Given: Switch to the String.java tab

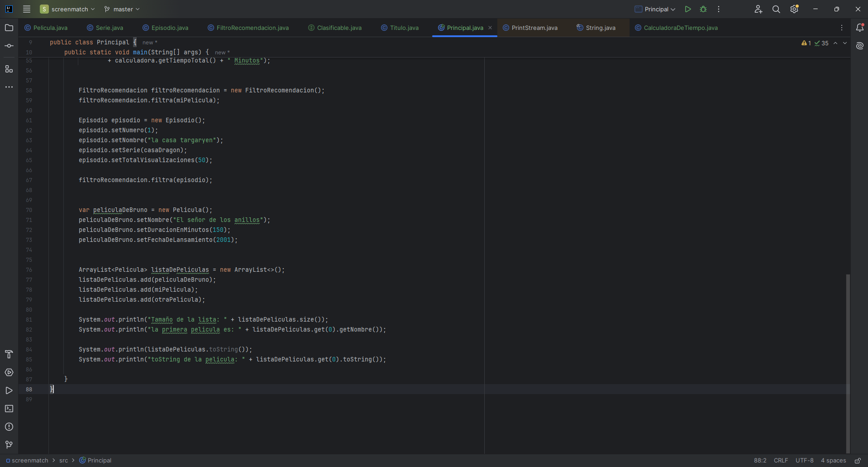Looking at the screenshot, I should 596,28.
